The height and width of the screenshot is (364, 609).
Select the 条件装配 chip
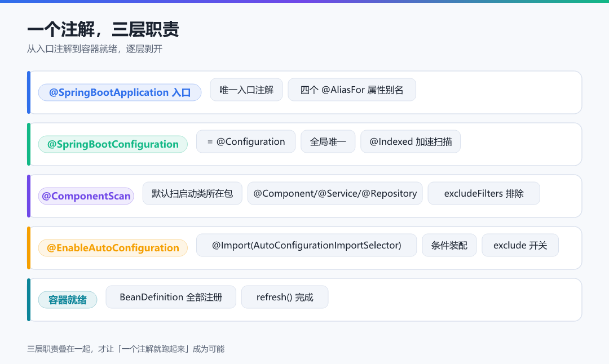tap(449, 245)
